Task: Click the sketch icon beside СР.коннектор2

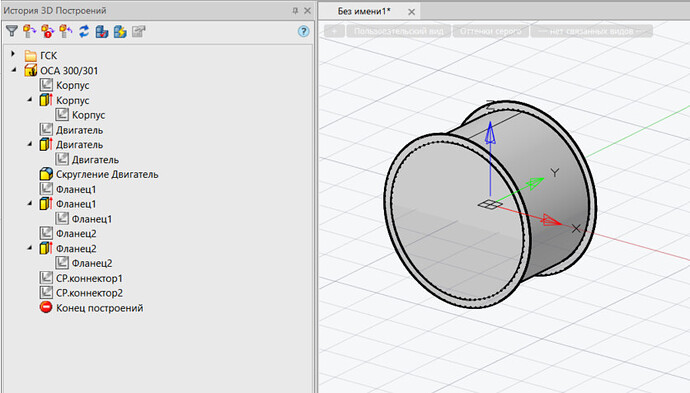Action: coord(46,293)
